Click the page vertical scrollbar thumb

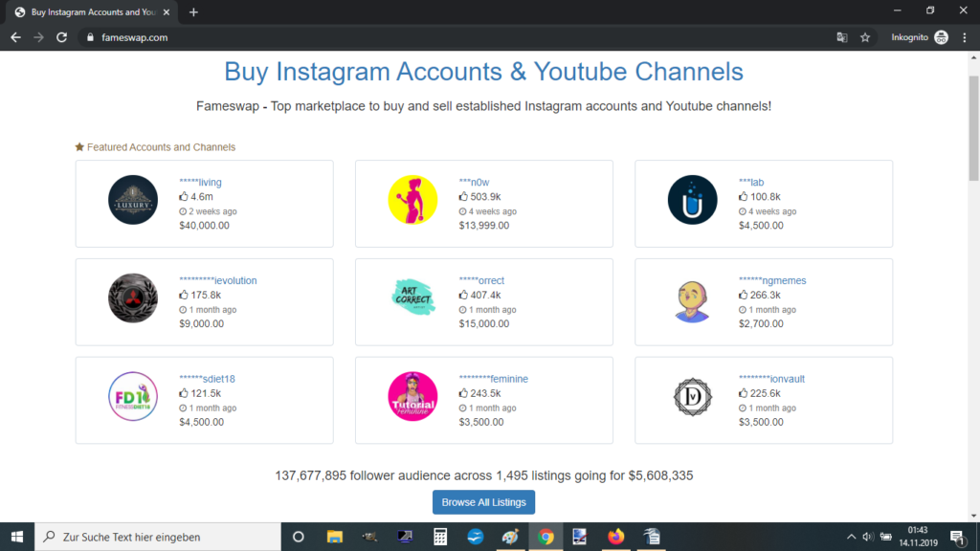(973, 128)
